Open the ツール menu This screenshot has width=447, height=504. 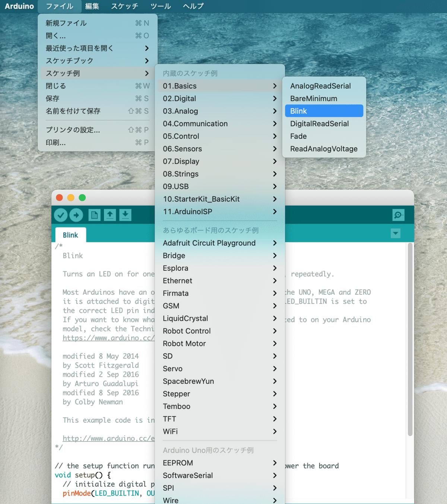point(161,6)
